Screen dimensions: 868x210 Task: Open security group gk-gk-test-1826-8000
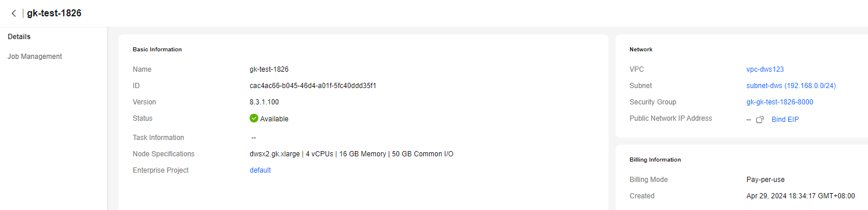point(780,102)
